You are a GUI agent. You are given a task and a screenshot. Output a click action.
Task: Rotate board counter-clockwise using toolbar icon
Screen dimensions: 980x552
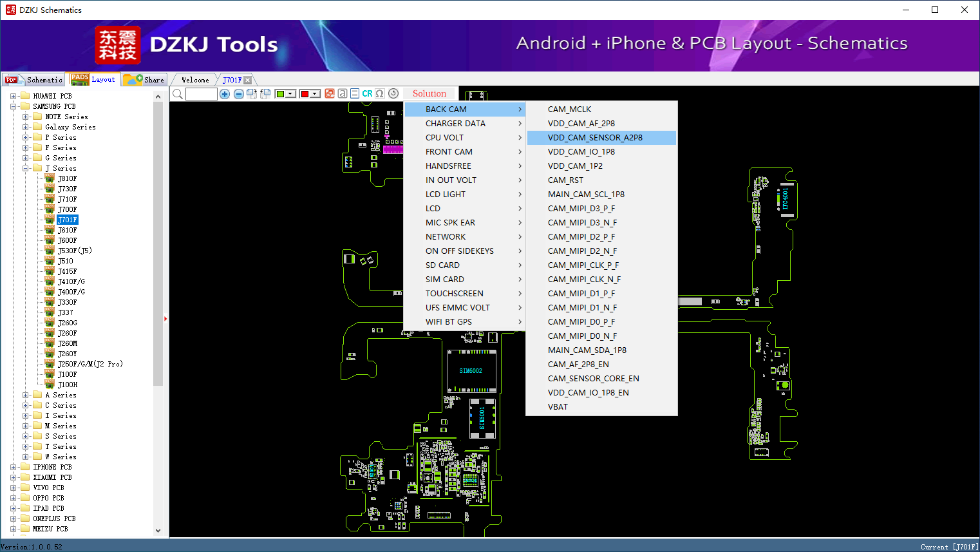pyautogui.click(x=265, y=94)
